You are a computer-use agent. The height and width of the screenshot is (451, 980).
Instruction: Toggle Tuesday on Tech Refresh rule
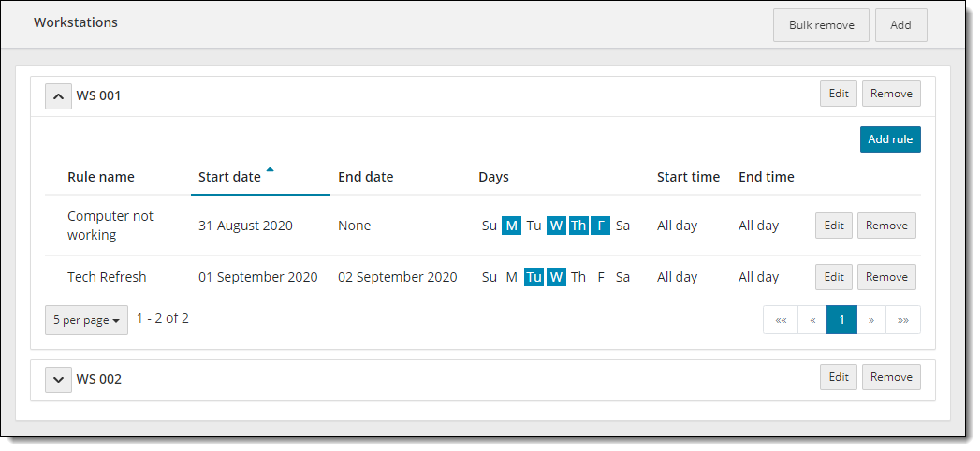[534, 277]
